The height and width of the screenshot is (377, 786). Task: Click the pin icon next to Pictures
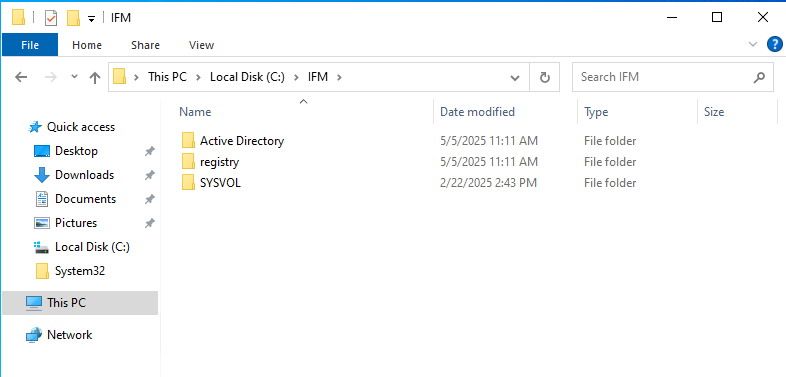tap(149, 223)
